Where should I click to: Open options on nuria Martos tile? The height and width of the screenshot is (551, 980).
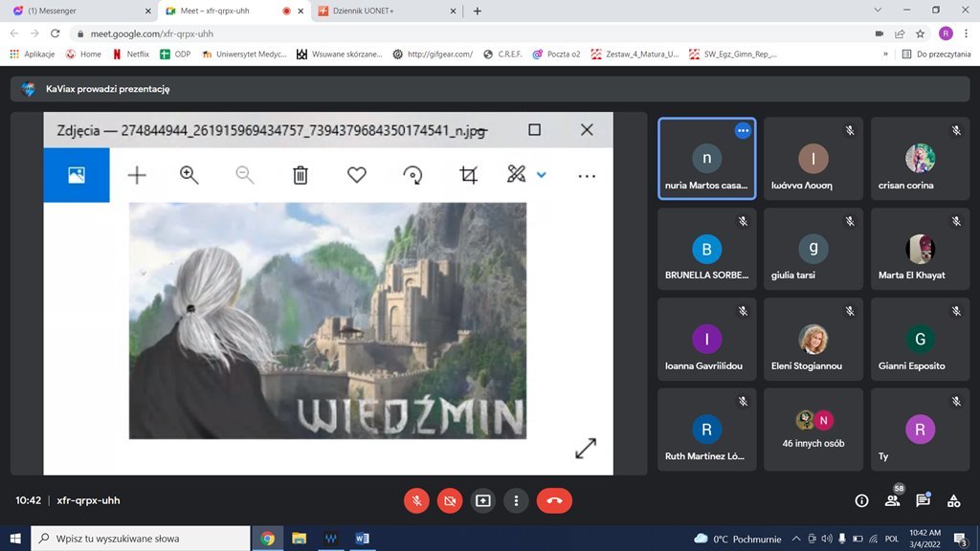743,130
